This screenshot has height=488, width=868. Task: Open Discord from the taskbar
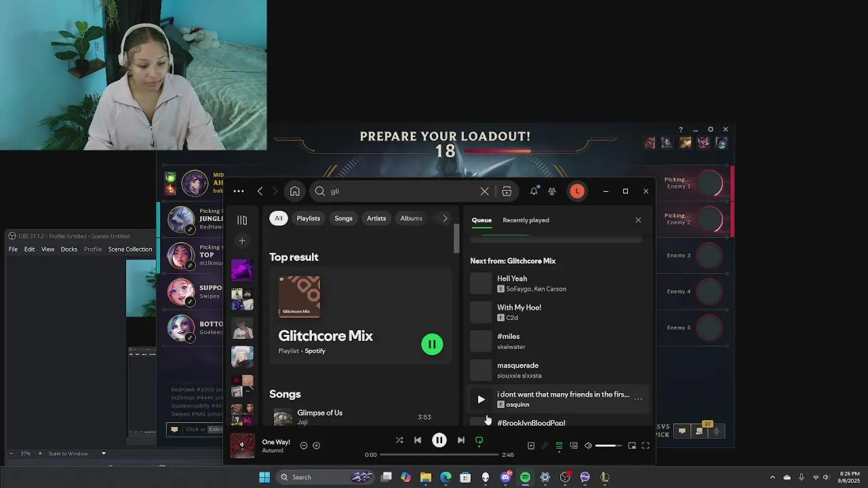(505, 477)
